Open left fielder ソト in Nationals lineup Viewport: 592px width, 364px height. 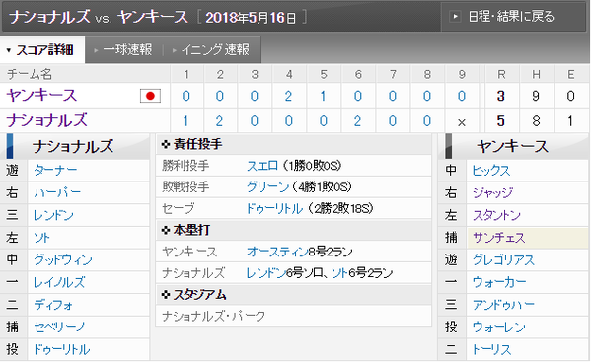(x=41, y=238)
